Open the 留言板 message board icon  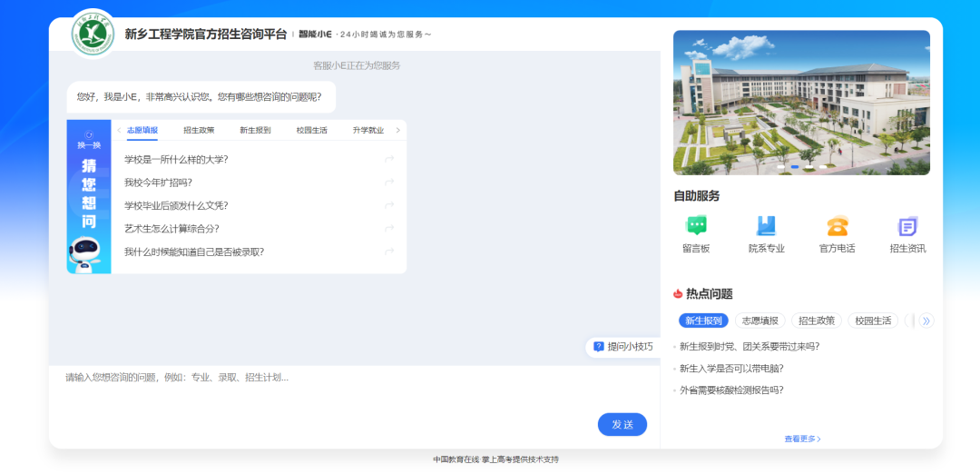(x=696, y=227)
